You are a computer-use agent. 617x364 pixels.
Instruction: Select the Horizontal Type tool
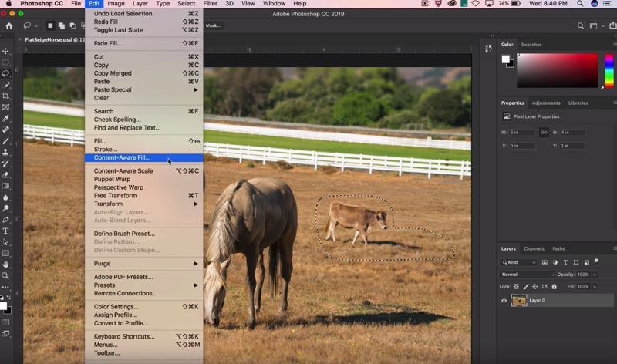[5, 231]
